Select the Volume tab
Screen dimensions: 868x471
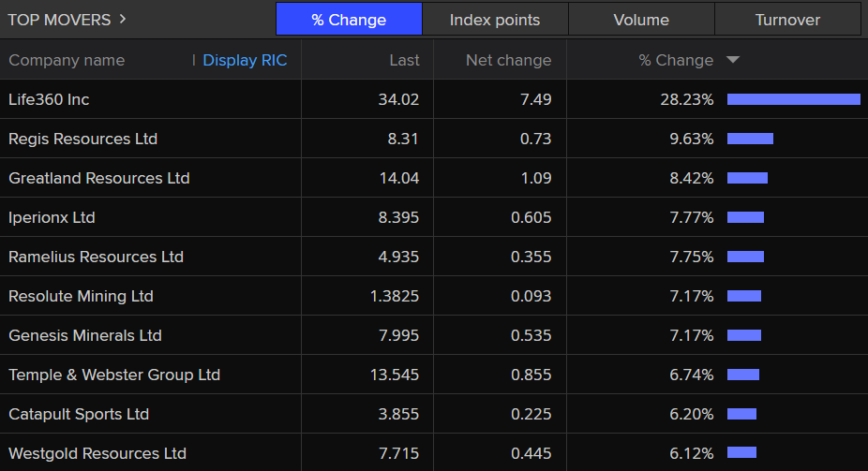(641, 20)
